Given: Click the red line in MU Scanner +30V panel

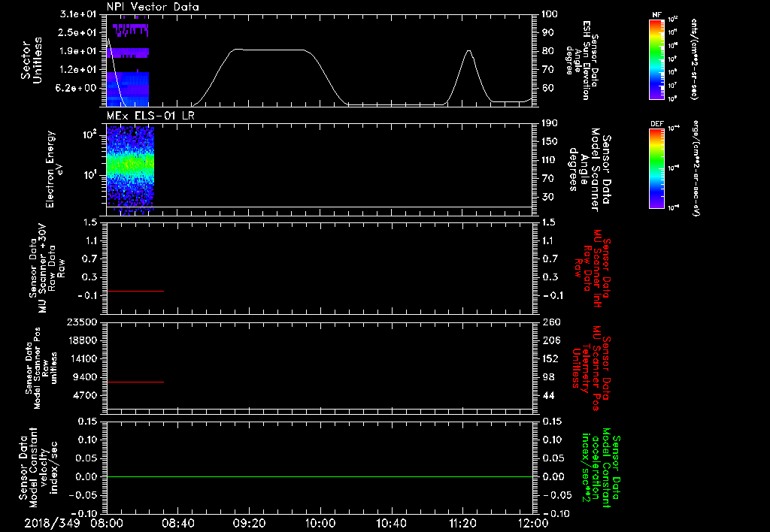Looking at the screenshot, I should (135, 291).
